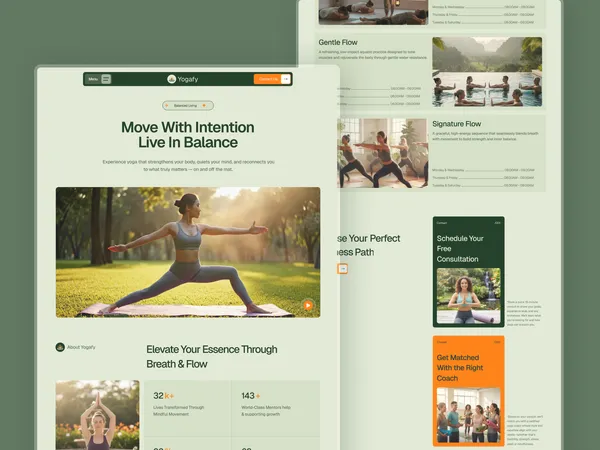Open the Get Matched With the Right Coach card
The image size is (600, 450).
(x=468, y=391)
